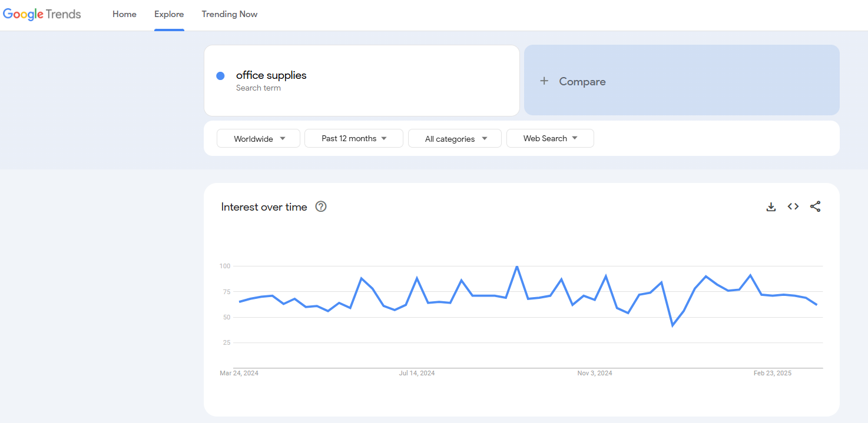This screenshot has width=868, height=423.
Task: Share the Interest over time chart
Action: 815,206
